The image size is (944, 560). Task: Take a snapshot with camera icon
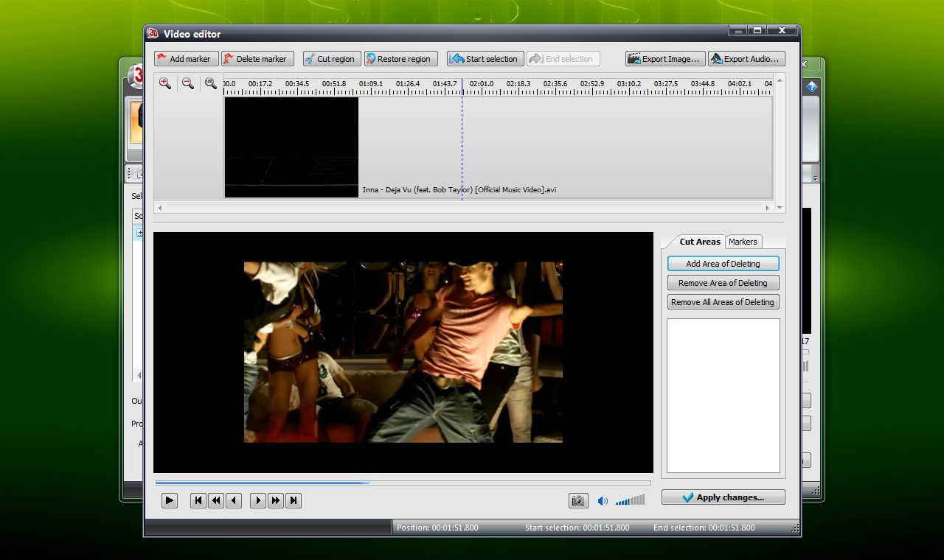pos(578,500)
